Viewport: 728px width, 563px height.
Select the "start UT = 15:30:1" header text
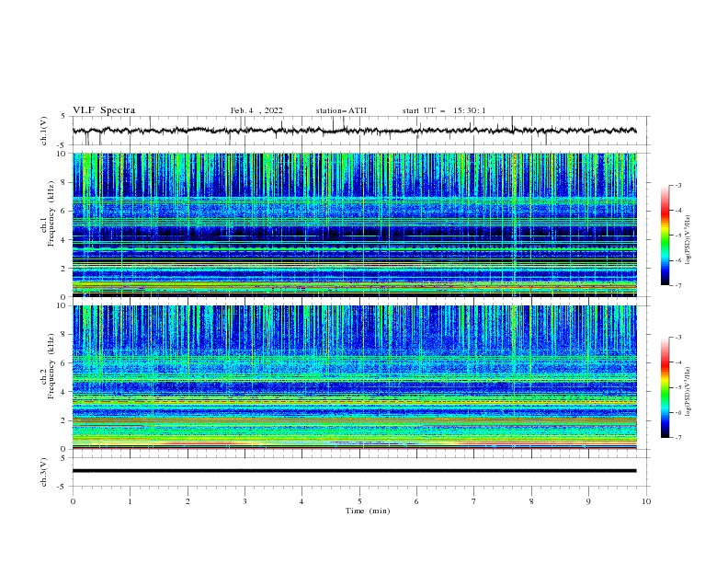pyautogui.click(x=444, y=110)
